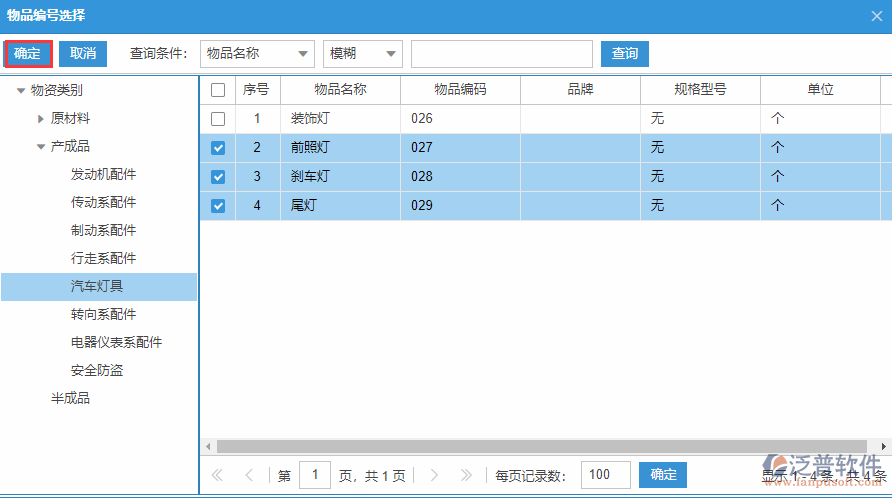
Task: Go to first page icon
Action: tap(217, 475)
